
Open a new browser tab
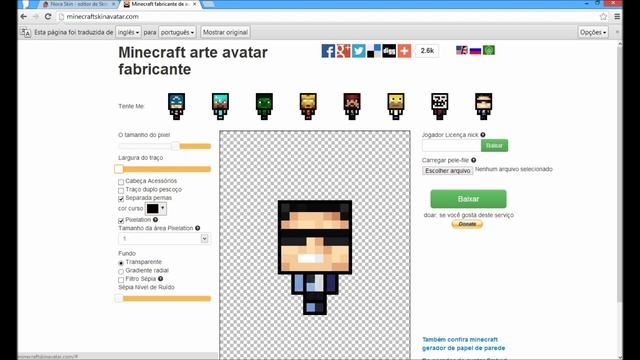208,4
